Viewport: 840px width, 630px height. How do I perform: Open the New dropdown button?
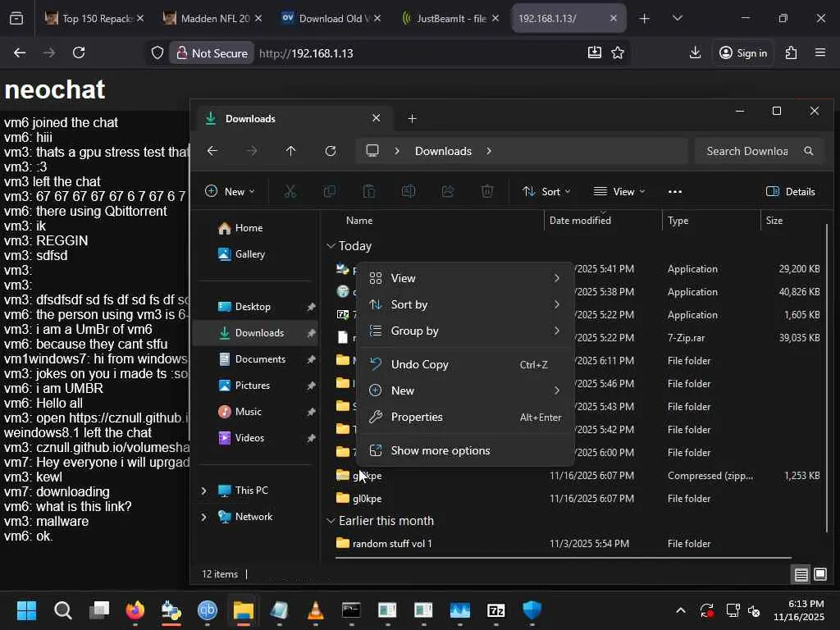(x=230, y=191)
